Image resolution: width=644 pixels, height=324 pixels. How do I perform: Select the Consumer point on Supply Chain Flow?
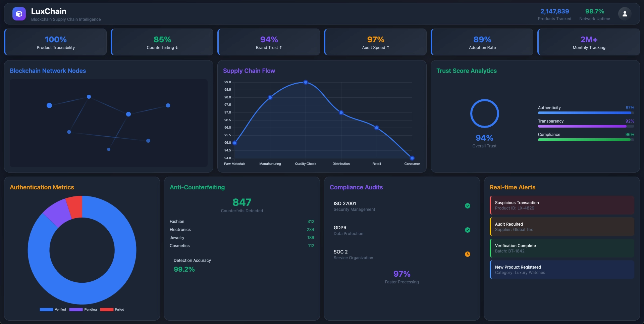click(x=412, y=158)
